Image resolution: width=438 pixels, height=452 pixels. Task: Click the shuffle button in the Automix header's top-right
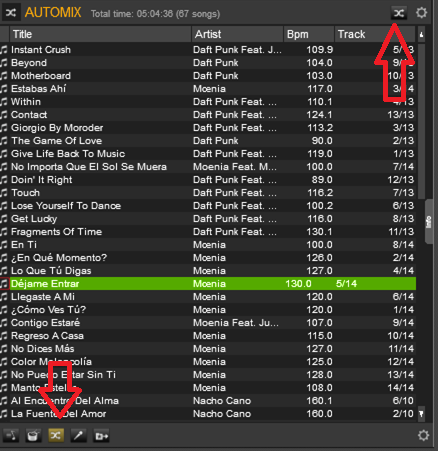click(399, 13)
